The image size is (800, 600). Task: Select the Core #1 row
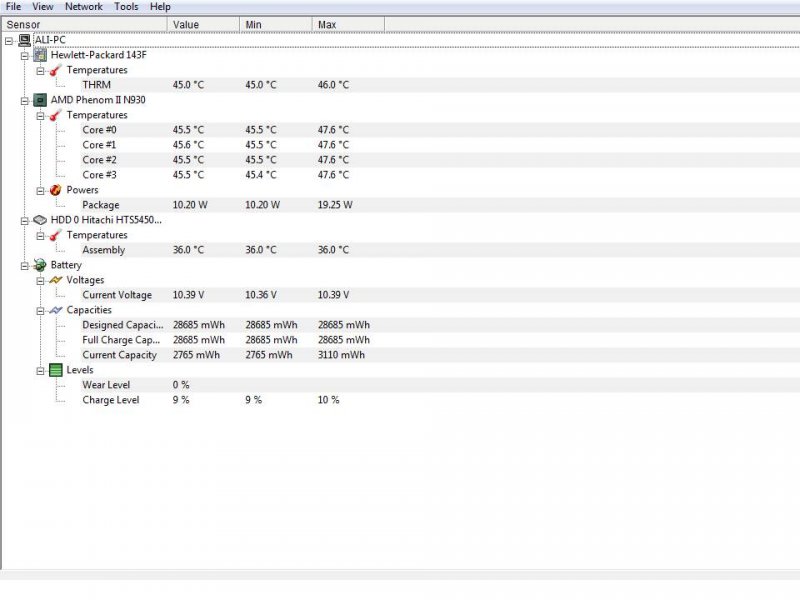(x=440, y=145)
